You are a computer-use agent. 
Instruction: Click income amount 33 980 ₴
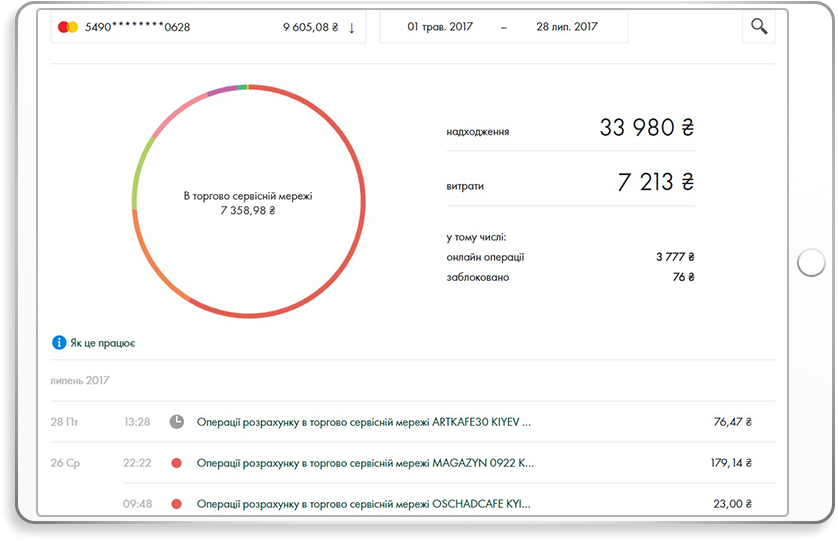(x=646, y=127)
